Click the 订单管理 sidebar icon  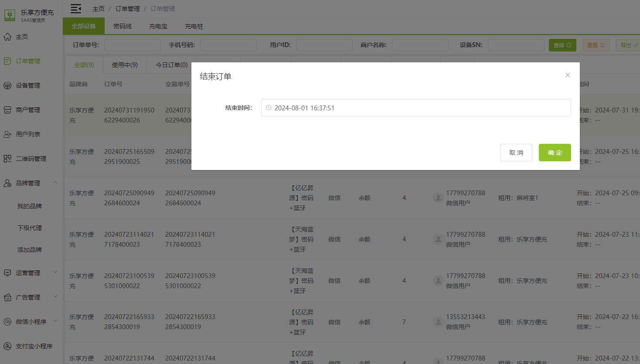coord(7,61)
